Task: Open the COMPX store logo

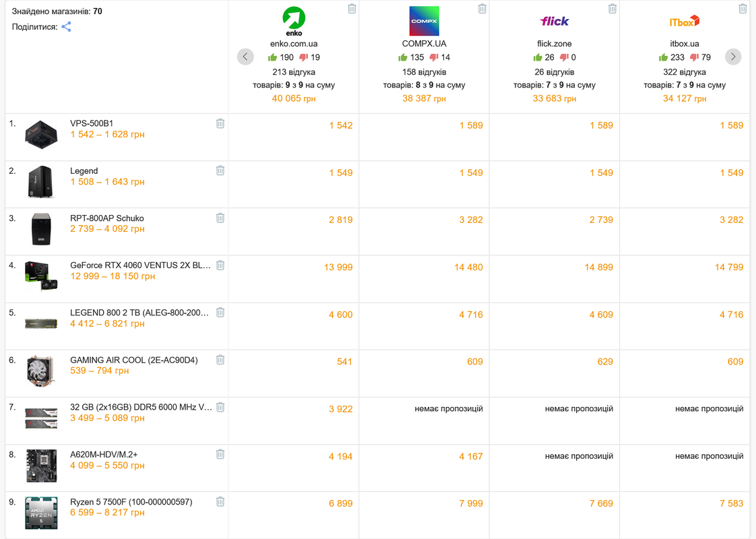Action: 424,21
